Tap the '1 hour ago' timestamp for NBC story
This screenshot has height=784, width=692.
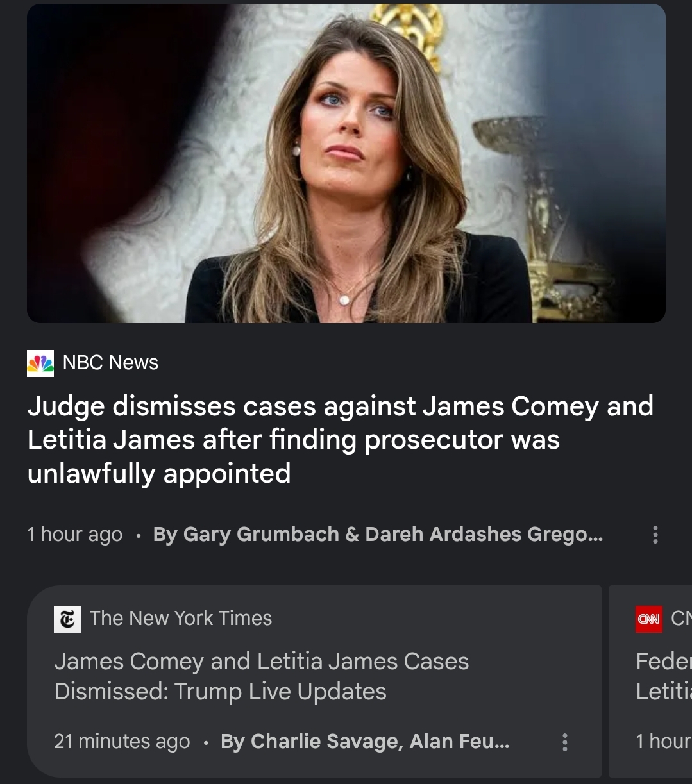[74, 534]
